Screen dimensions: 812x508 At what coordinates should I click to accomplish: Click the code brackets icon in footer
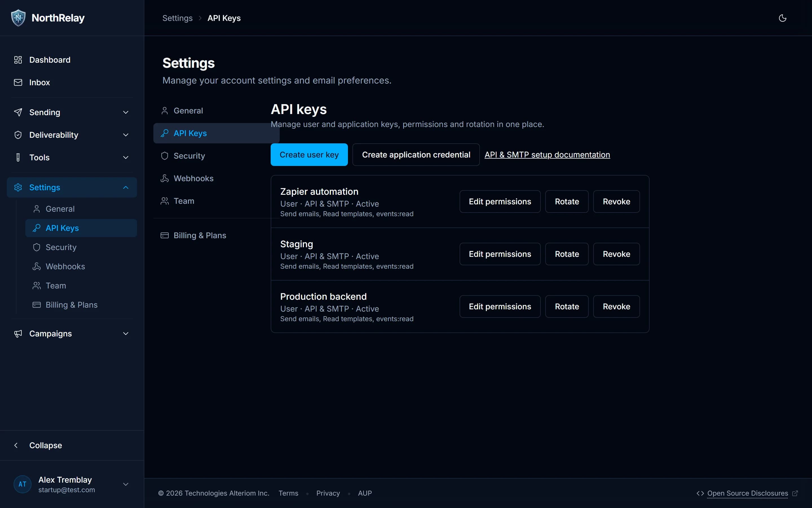700,493
